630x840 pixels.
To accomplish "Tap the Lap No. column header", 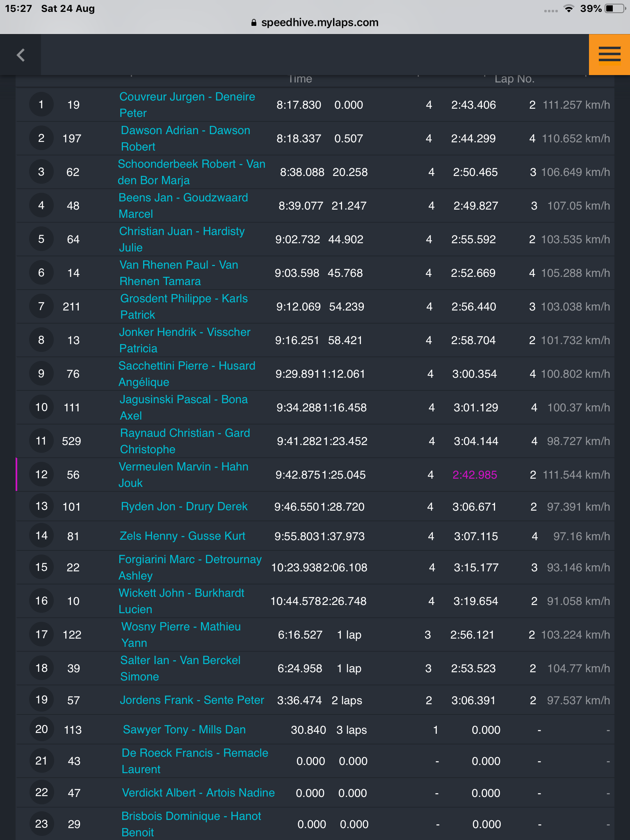I will click(514, 79).
